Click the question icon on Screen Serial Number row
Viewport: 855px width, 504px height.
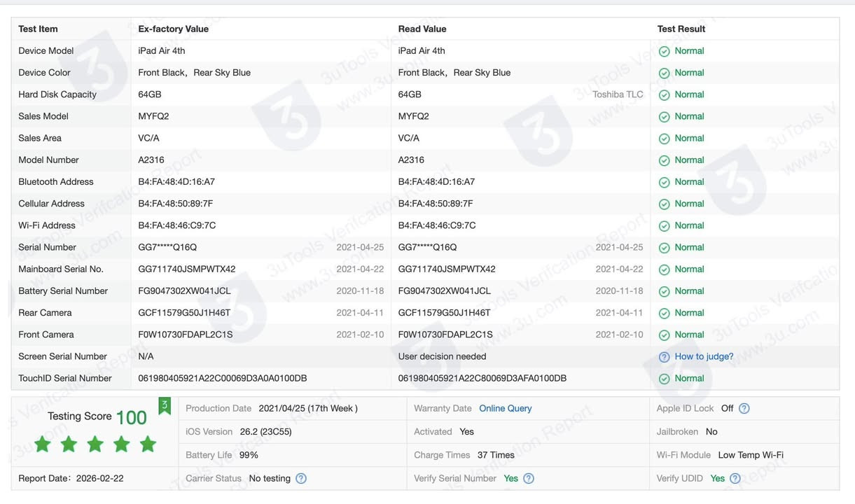click(662, 356)
